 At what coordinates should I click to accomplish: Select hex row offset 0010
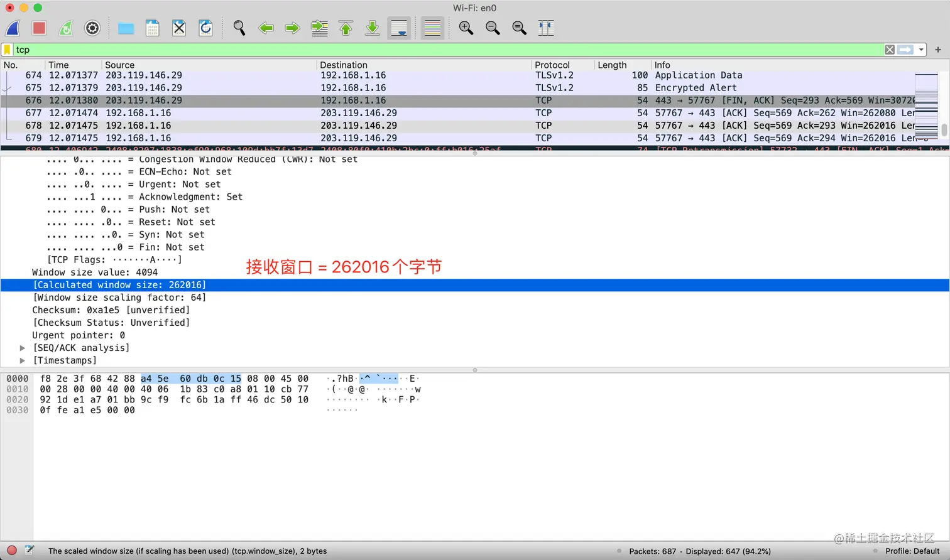point(18,389)
